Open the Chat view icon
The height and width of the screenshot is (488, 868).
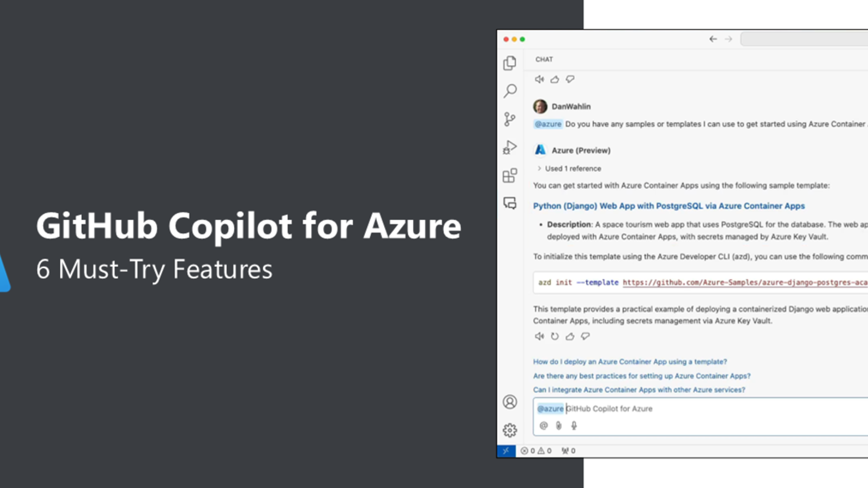point(509,203)
